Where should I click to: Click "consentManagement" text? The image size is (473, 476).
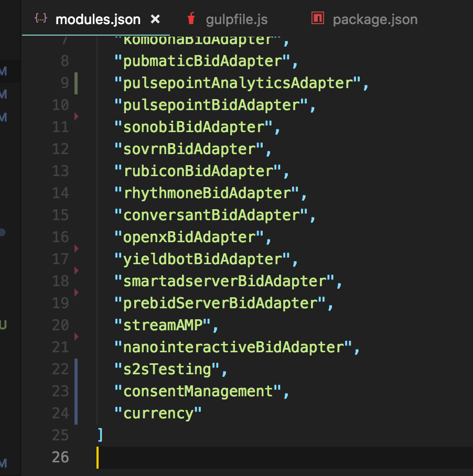(198, 391)
